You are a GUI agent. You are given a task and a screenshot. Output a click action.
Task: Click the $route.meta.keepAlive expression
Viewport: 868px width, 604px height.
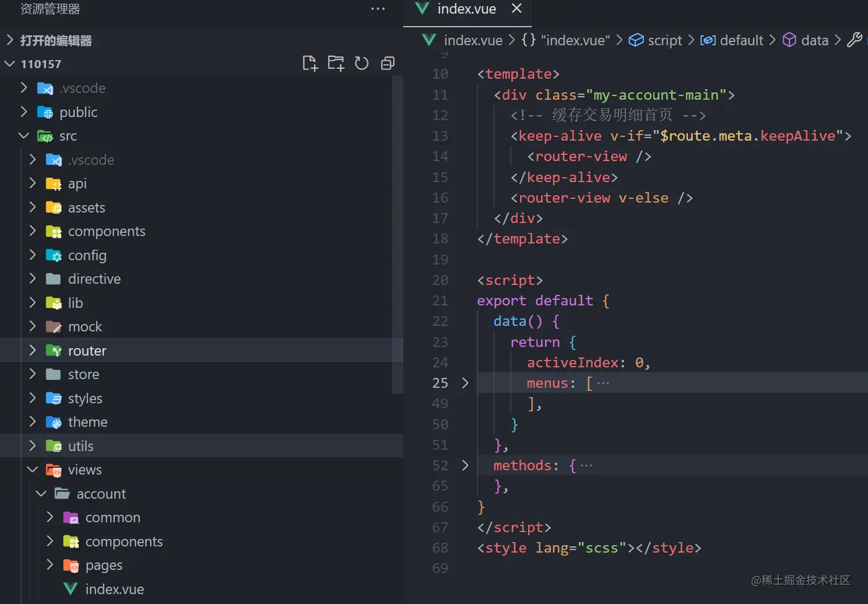point(748,136)
